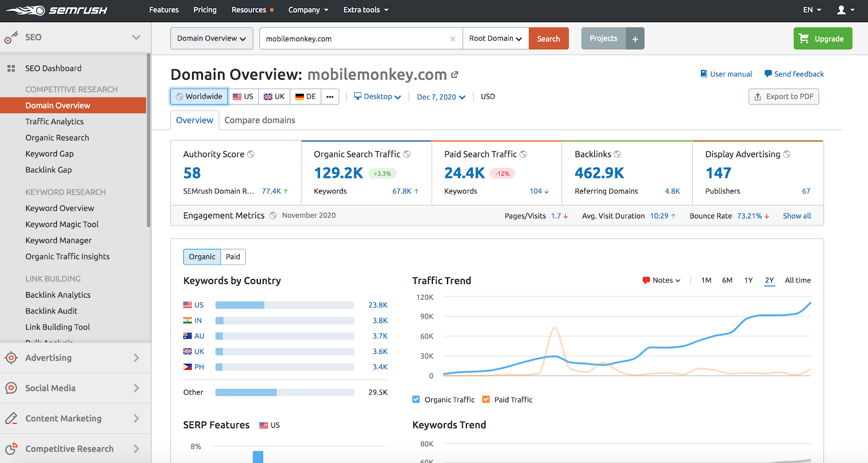868x463 pixels.
Task: Open external link icon beside mobilemonkey.com
Action: tap(455, 75)
